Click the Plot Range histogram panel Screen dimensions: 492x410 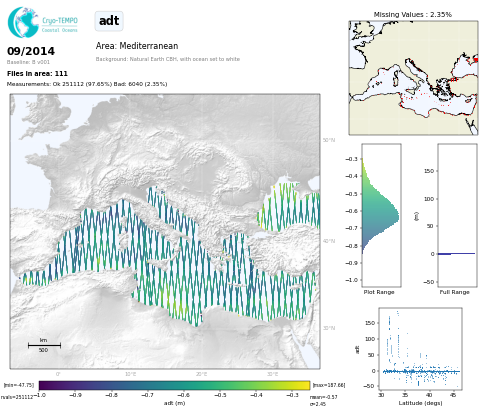tap(381, 215)
